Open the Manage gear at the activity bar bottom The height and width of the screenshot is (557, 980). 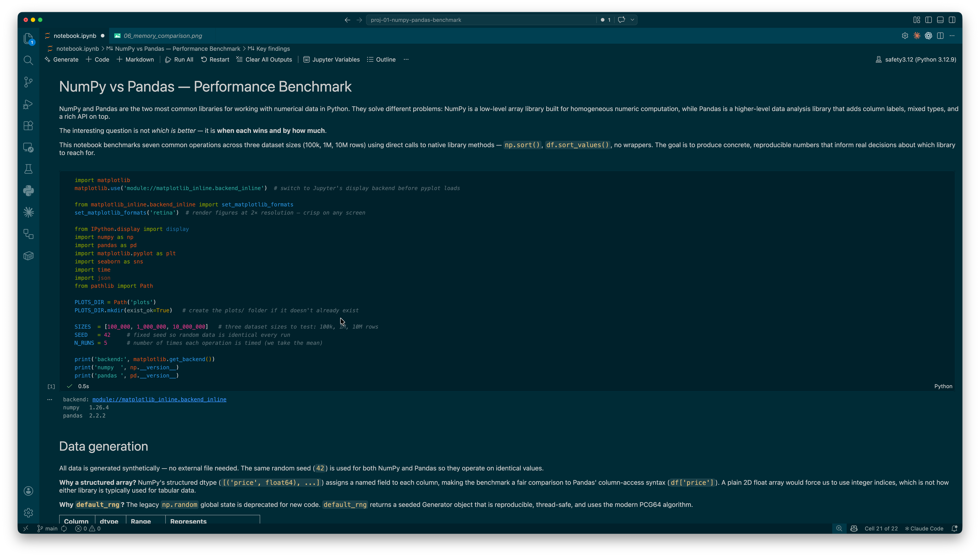click(x=28, y=513)
